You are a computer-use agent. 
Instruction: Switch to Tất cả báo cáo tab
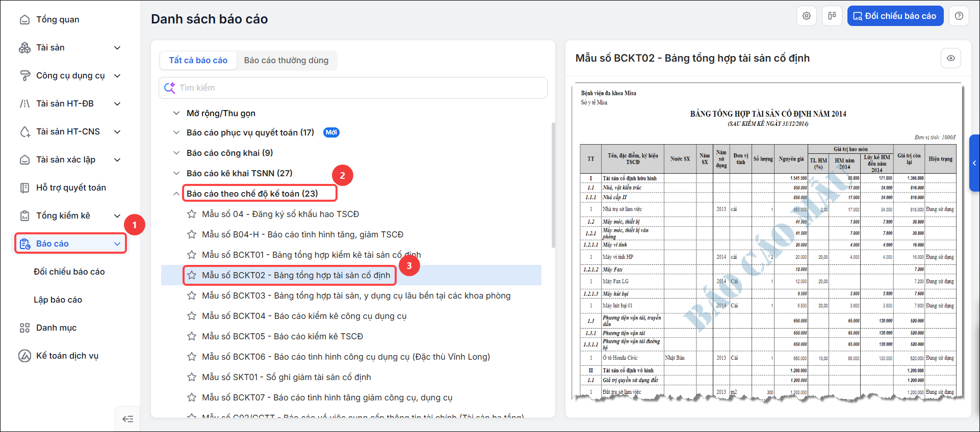(198, 60)
